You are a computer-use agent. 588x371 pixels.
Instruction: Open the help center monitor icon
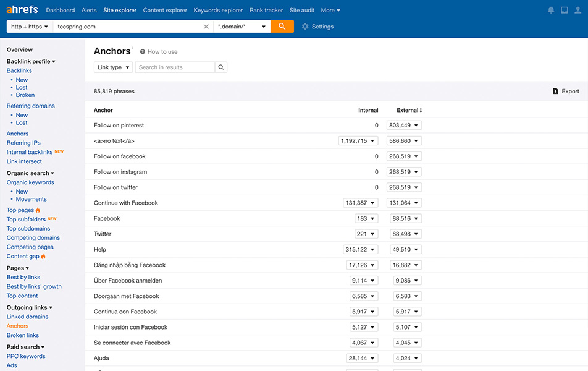click(x=565, y=10)
